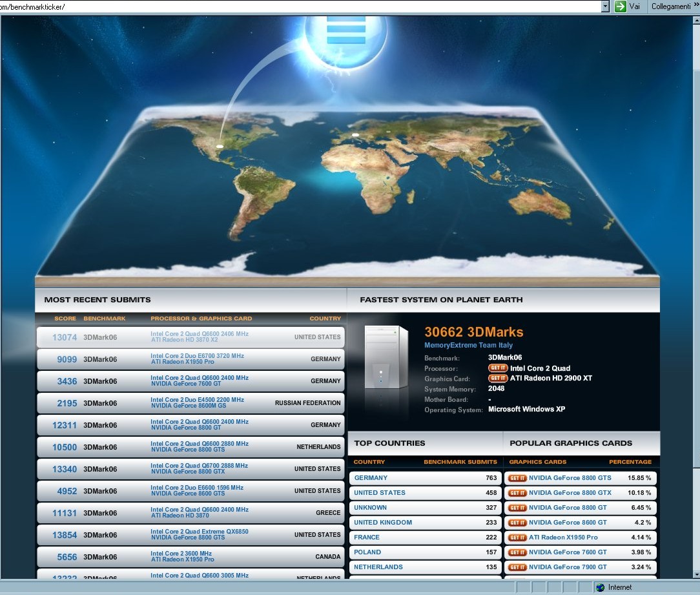700x595 pixels.
Task: Click the score 9099 in recent submits
Action: pyautogui.click(x=67, y=359)
